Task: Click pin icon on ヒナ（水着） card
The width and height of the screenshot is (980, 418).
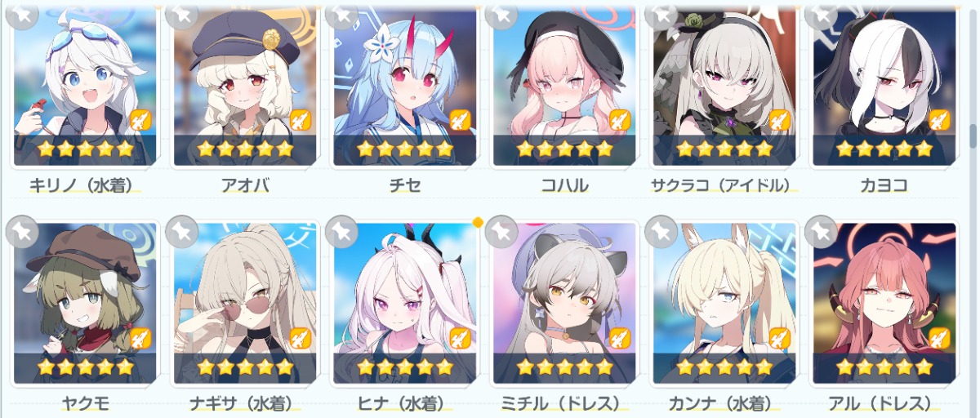Action: tap(341, 232)
